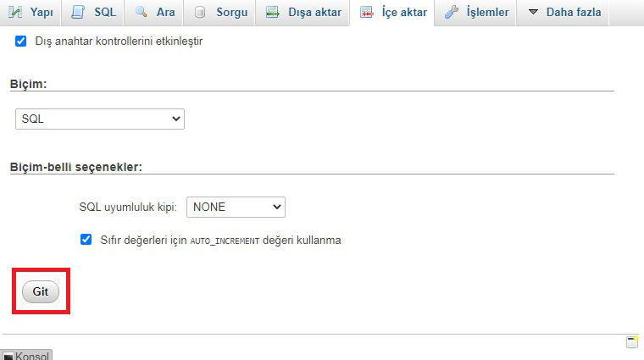Open the İşlemler operations tab
Screen dimensions: 644x360
[x=475, y=13]
